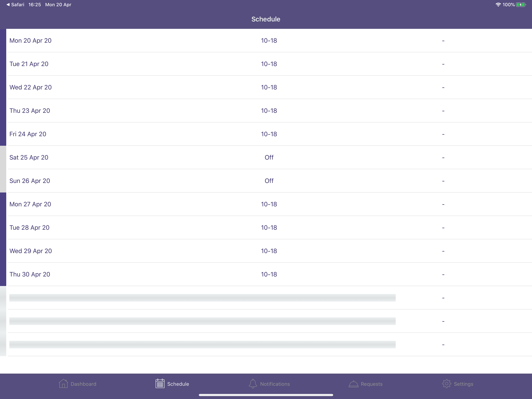Tap the Notifications bell icon
This screenshot has height=399, width=532.
coord(253,384)
